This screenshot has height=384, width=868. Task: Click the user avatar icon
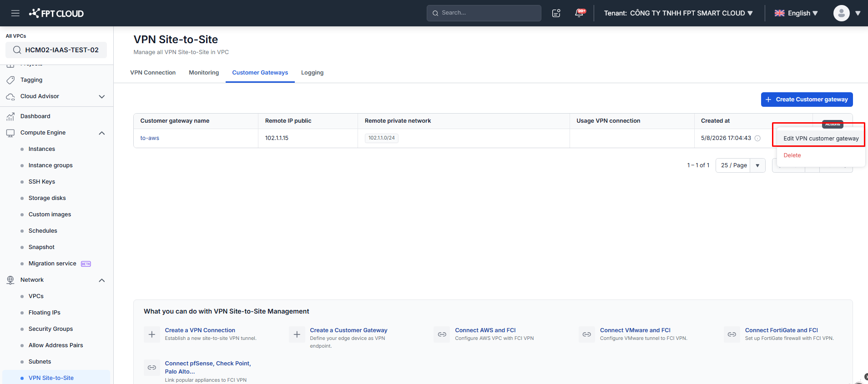point(841,13)
